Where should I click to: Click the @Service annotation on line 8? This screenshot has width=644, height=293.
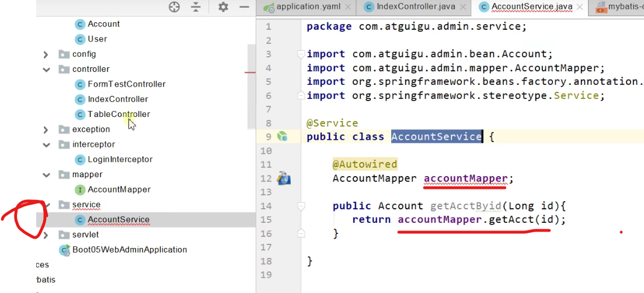point(332,123)
